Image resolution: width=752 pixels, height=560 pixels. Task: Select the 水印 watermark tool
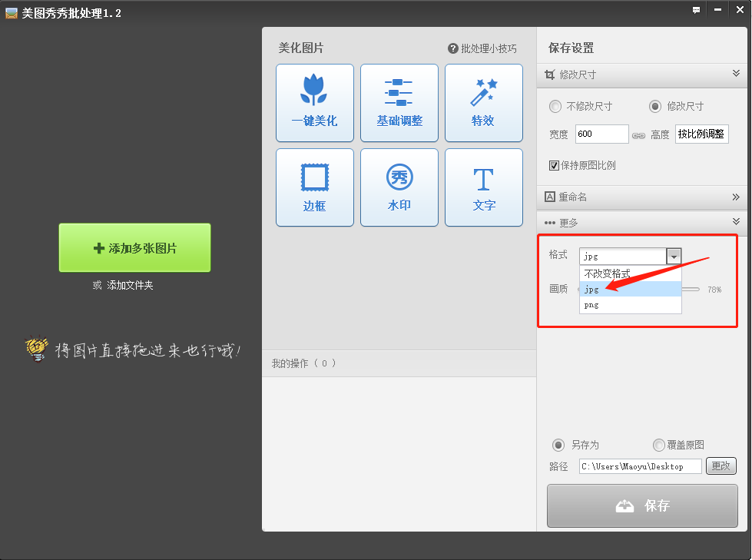[399, 187]
